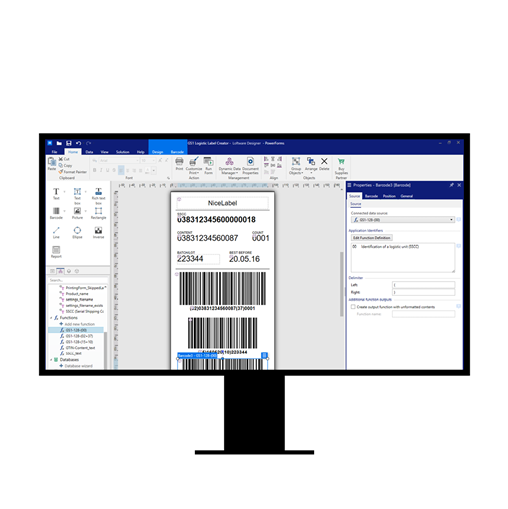Select the Ellipse tool
This screenshot has width=508, height=509.
[x=77, y=232]
